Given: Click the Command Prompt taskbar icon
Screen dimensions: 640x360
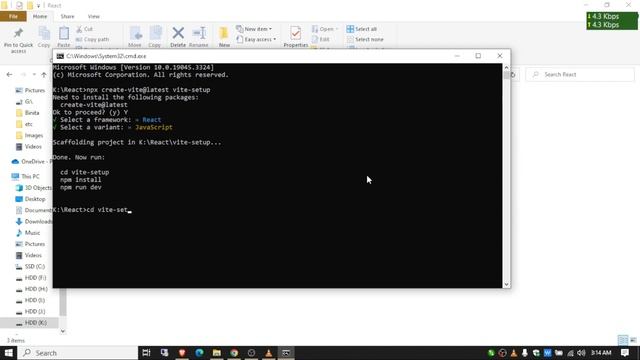Looking at the screenshot, I should [x=286, y=353].
